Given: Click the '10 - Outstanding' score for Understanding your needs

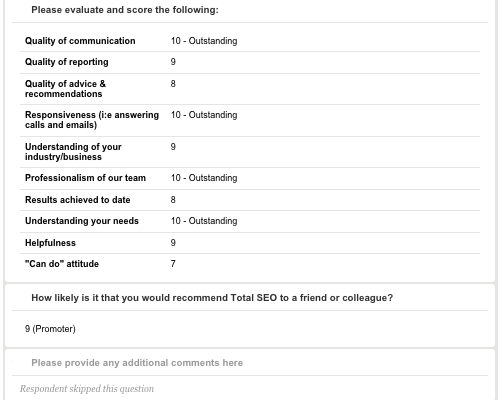Looking at the screenshot, I should coord(204,221).
